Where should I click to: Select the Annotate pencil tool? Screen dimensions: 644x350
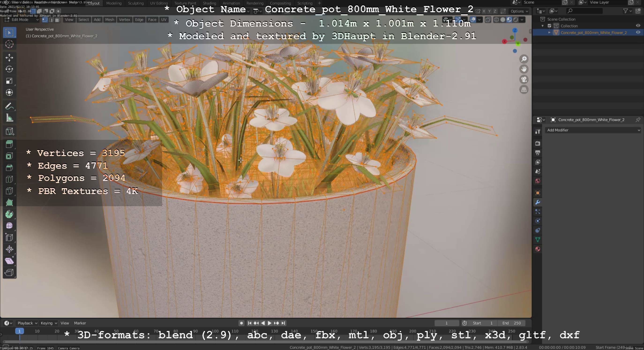click(x=10, y=106)
